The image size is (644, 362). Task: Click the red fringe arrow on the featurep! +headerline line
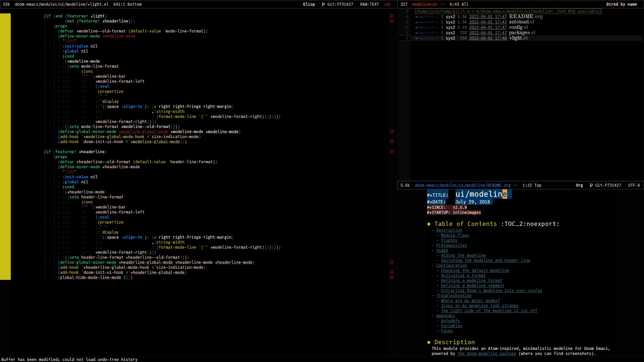coord(391,152)
